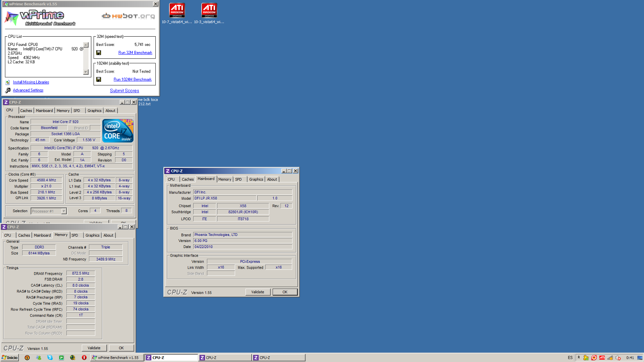The image size is (644, 362).
Task: Click the CPU List scrollbar down arrow
Action: coord(86,72)
